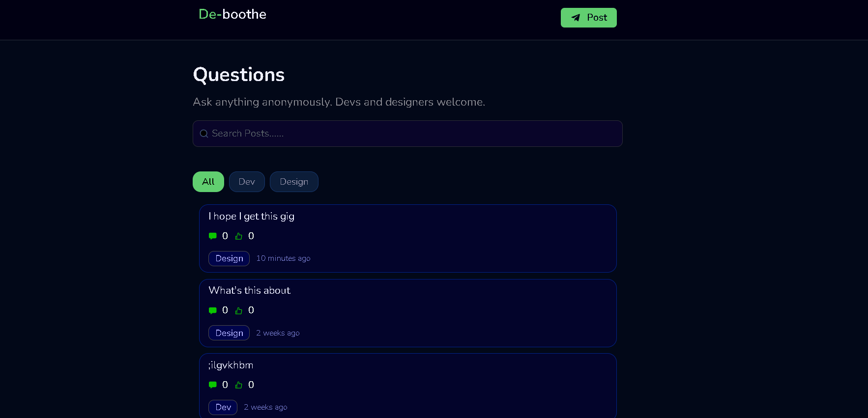The height and width of the screenshot is (418, 868).
Task: Click the comment icon on 'I hope I get this gig'
Action: tap(213, 236)
